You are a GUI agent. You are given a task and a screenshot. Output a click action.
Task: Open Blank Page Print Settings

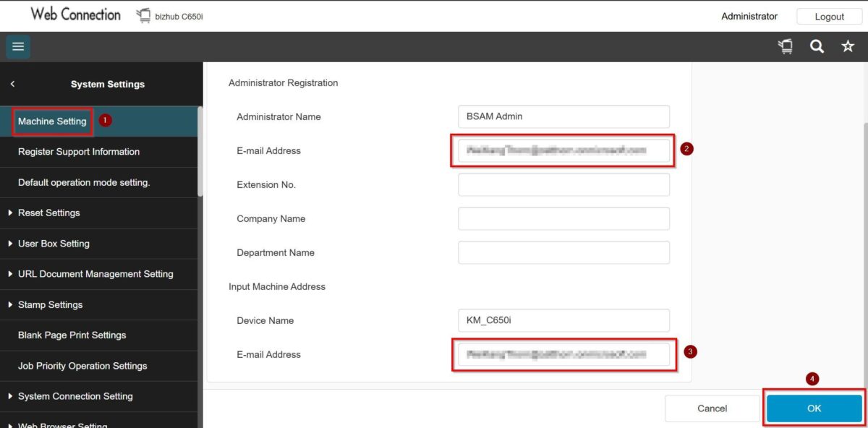click(x=72, y=335)
